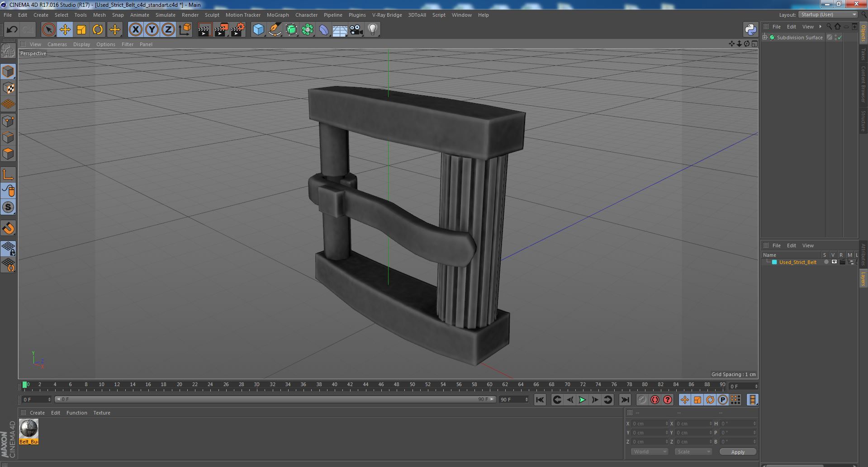Toggle coordinate system icon

tap(185, 30)
